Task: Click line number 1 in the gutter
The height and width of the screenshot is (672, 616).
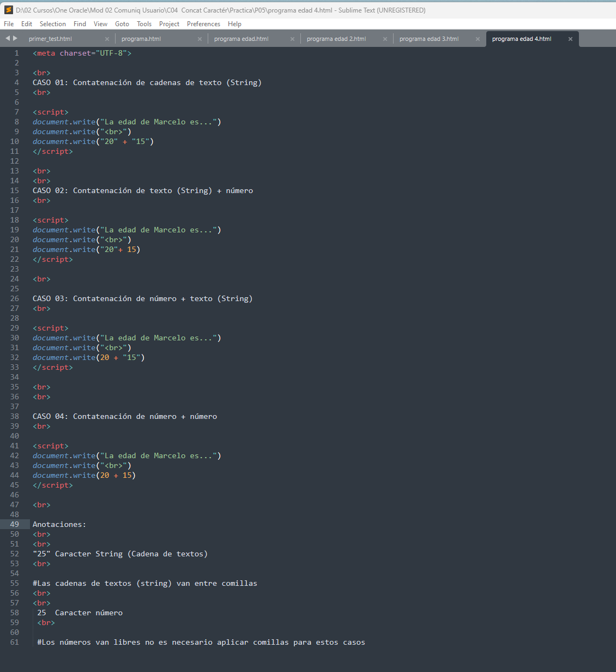Action: click(16, 53)
